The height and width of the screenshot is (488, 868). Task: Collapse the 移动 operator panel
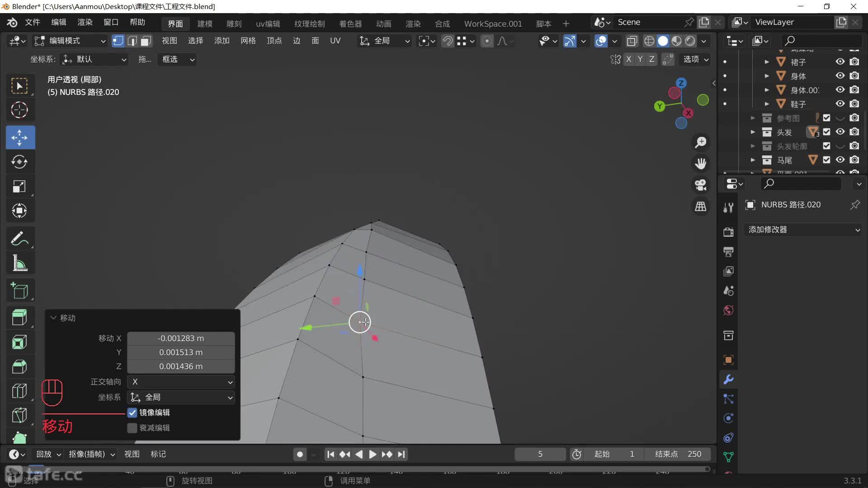53,318
